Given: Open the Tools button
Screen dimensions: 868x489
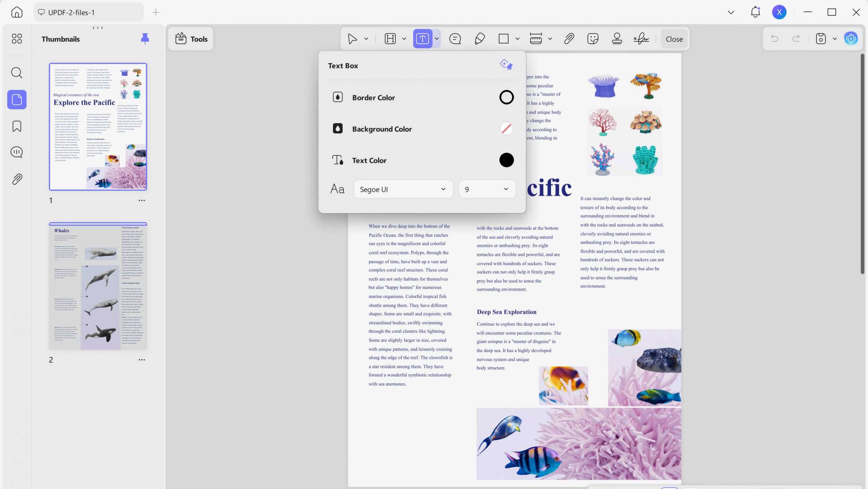Looking at the screenshot, I should click(x=191, y=39).
